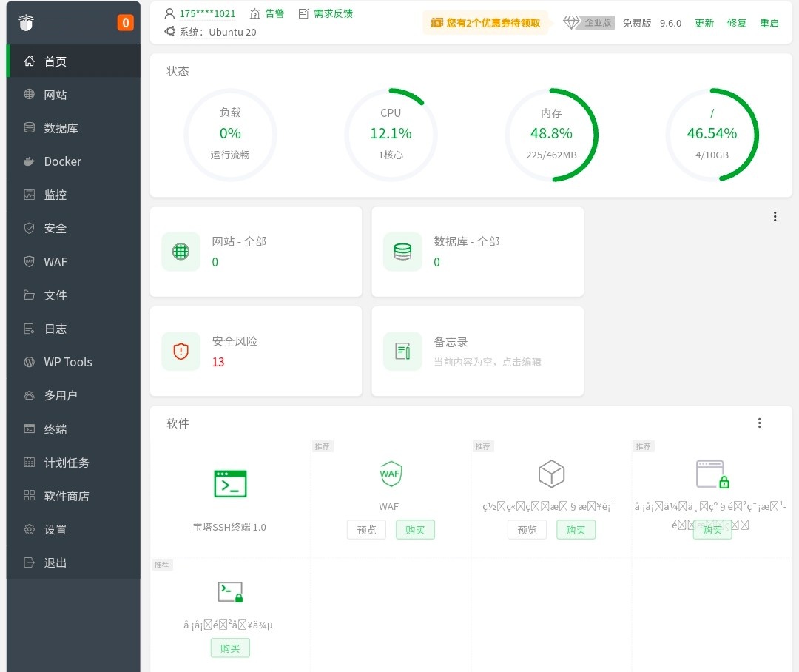The height and width of the screenshot is (672, 799).
Task: Click the 企业版 diamond icon
Action: point(572,23)
